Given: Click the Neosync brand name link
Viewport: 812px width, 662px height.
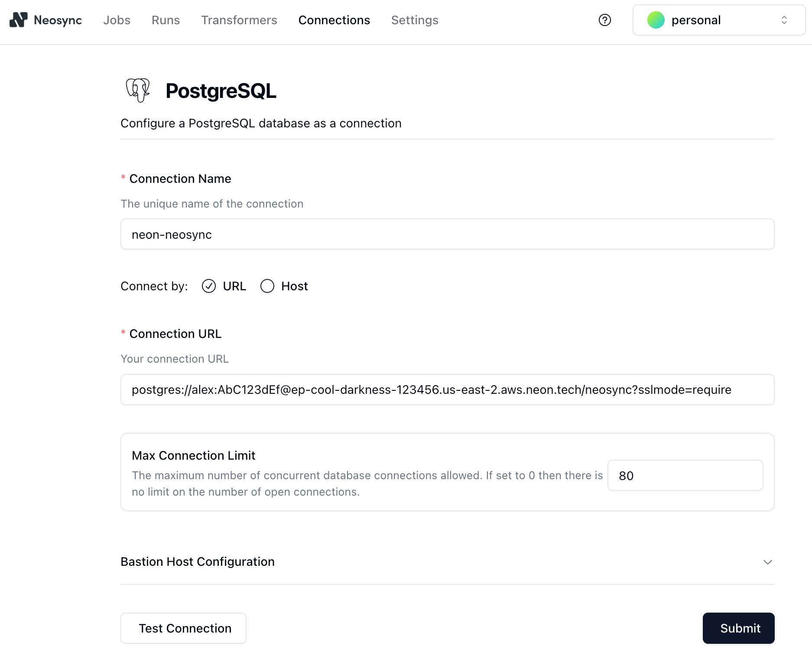Looking at the screenshot, I should pyautogui.click(x=58, y=20).
